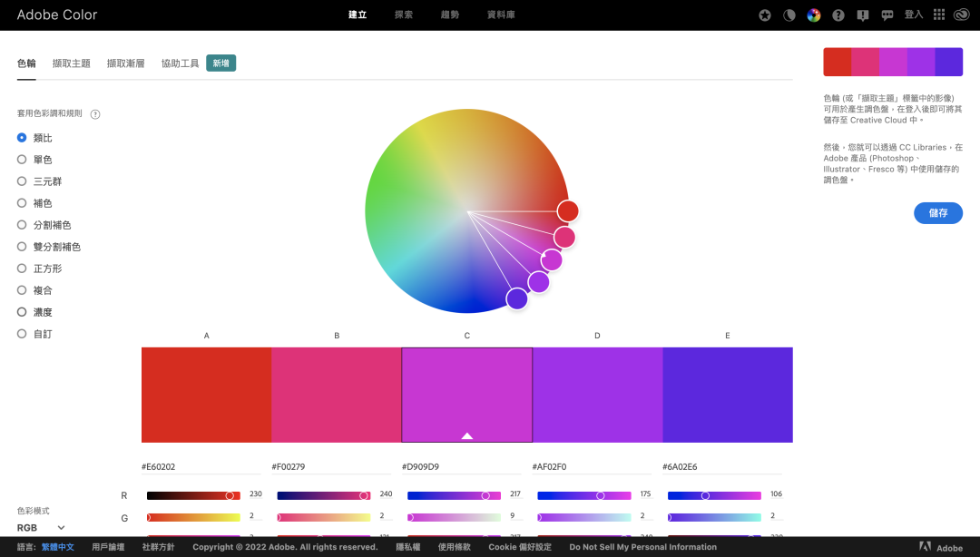Switch to the 色輪 tab
The width and height of the screenshot is (980, 557).
tap(26, 64)
